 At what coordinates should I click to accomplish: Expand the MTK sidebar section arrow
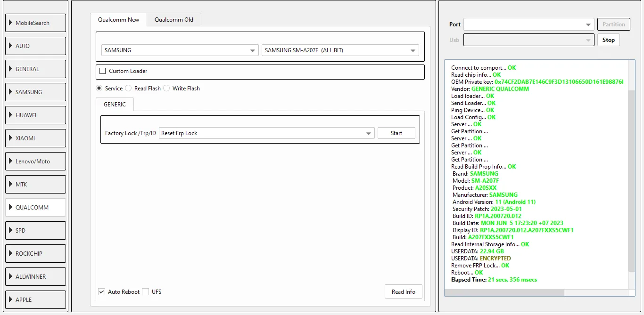click(11, 185)
